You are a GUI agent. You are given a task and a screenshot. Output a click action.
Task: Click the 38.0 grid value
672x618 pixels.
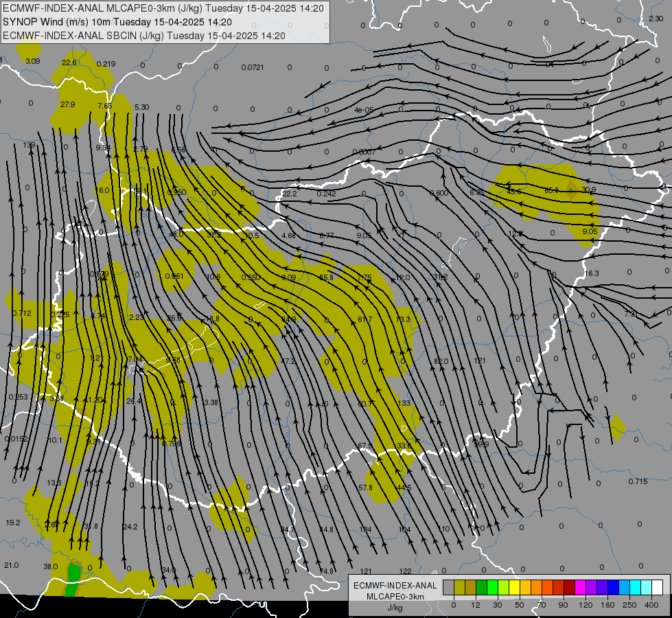[51, 566]
